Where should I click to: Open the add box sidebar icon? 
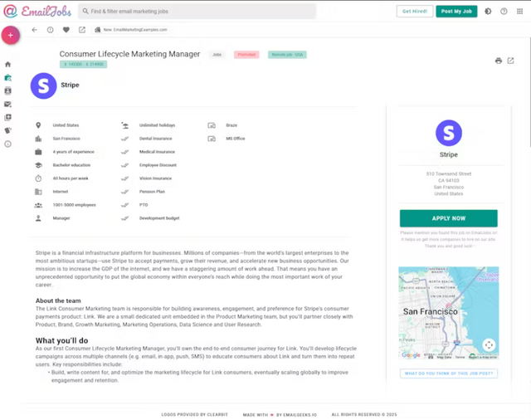pyautogui.click(x=7, y=117)
